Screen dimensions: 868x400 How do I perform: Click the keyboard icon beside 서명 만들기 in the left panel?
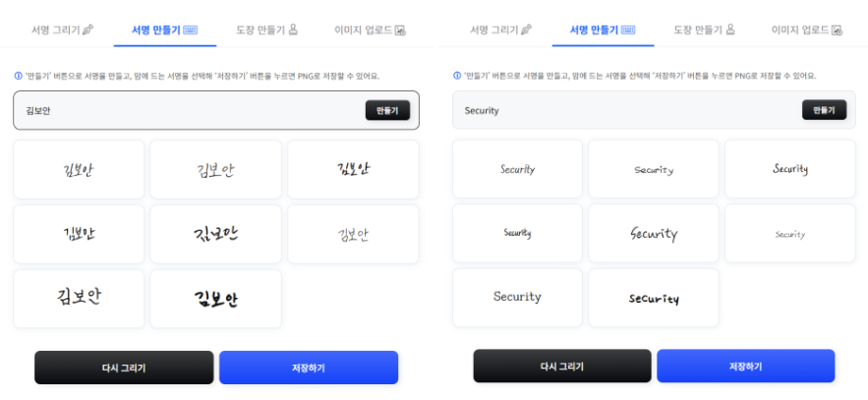189,30
